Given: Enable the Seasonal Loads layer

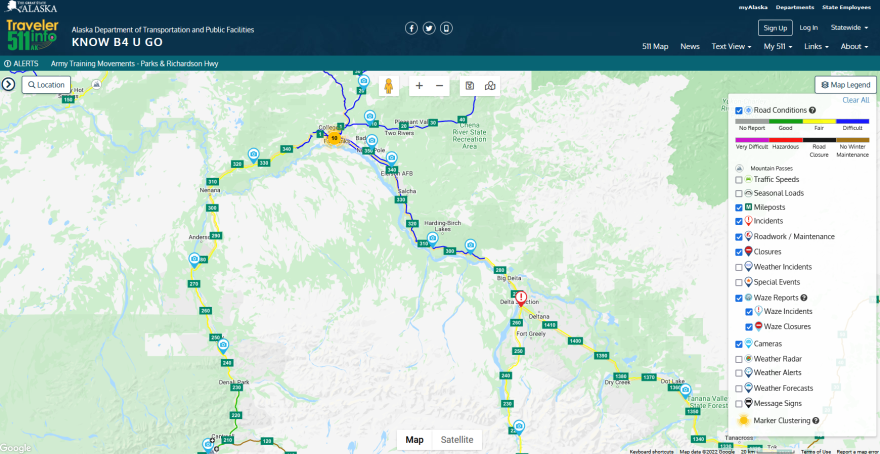Looking at the screenshot, I should [739, 193].
